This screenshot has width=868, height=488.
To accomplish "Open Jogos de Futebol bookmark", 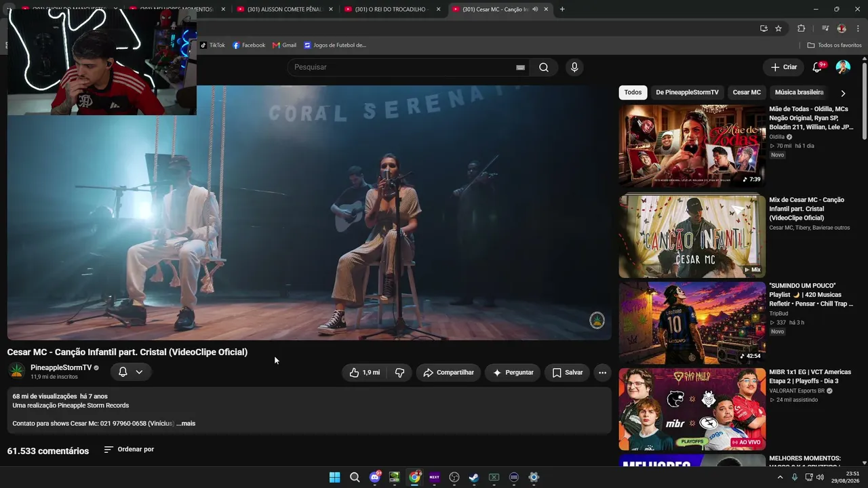I will [335, 45].
